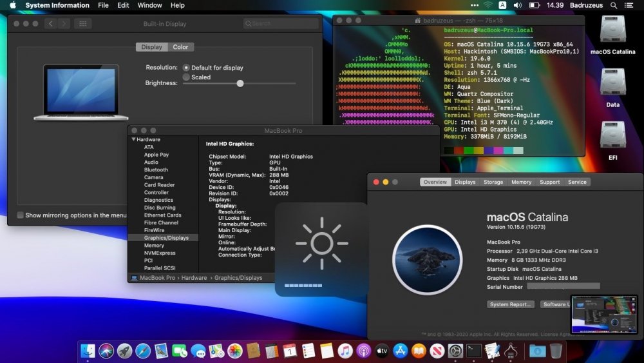This screenshot has height=363, width=644.
Task: Switch to Memory tab in About This Mac
Action: 521,182
